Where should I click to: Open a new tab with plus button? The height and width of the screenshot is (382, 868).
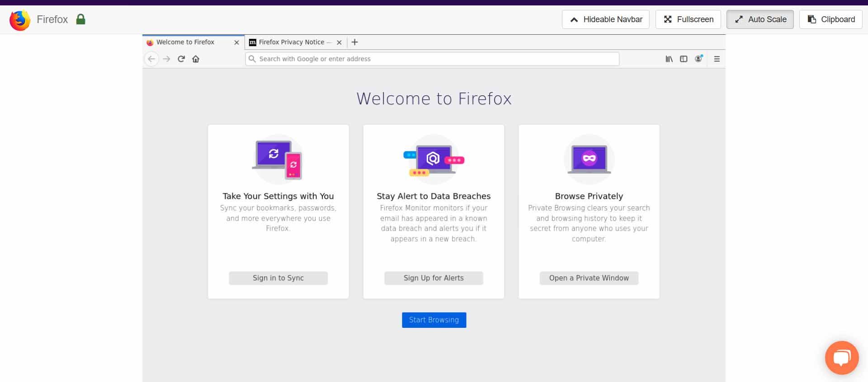click(355, 42)
